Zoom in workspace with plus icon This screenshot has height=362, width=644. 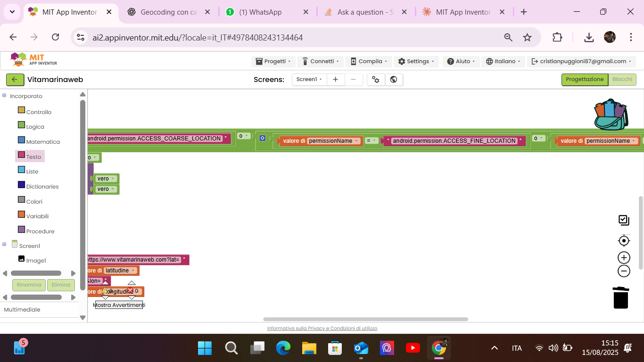pyautogui.click(x=624, y=257)
